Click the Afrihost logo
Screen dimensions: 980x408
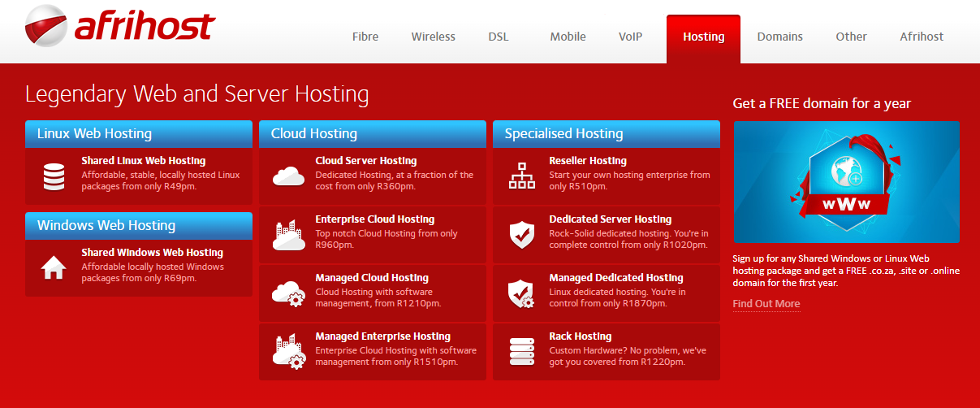pos(119,27)
